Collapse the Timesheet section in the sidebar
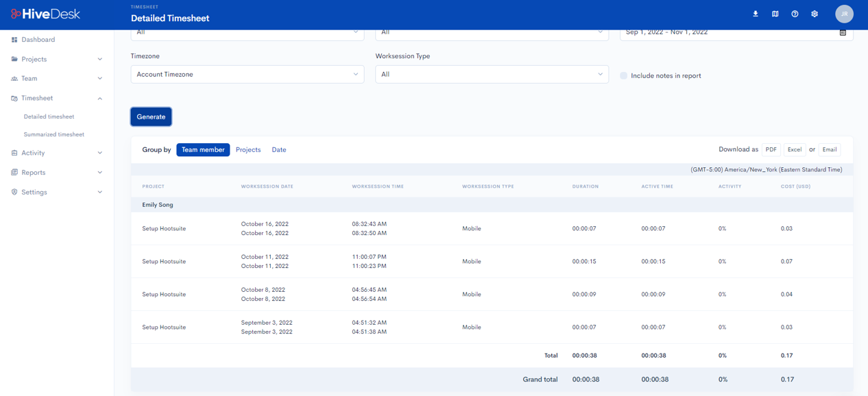The image size is (868, 396). pyautogui.click(x=99, y=98)
